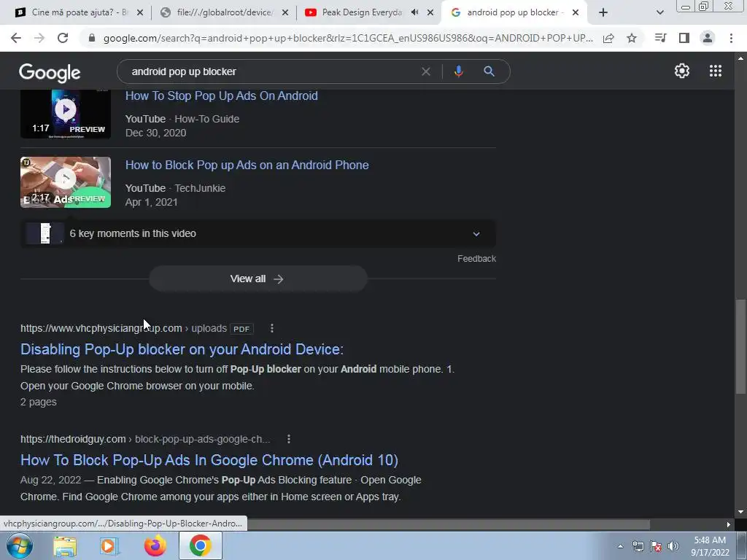The height and width of the screenshot is (560, 747).
Task: Open the Chrome profile avatar
Action: coord(708,38)
